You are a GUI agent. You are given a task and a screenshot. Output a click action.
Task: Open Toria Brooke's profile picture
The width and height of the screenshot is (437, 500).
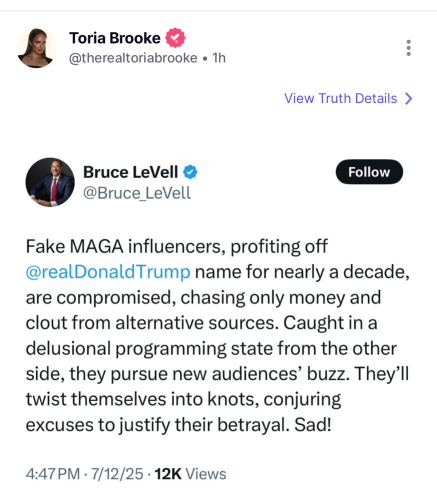36,48
